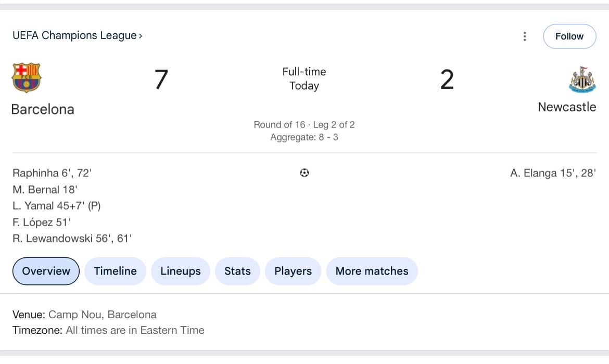Switch to the Timeline tab
609x364 pixels.
tap(116, 271)
